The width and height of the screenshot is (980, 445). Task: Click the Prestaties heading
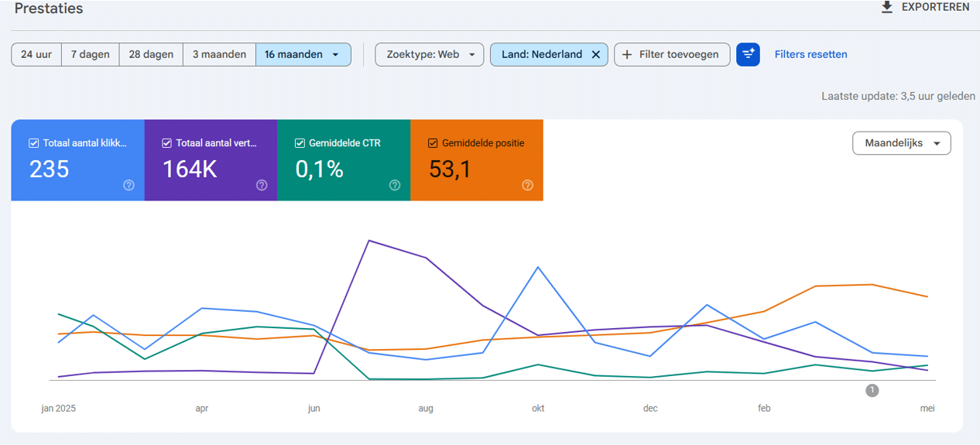point(49,9)
